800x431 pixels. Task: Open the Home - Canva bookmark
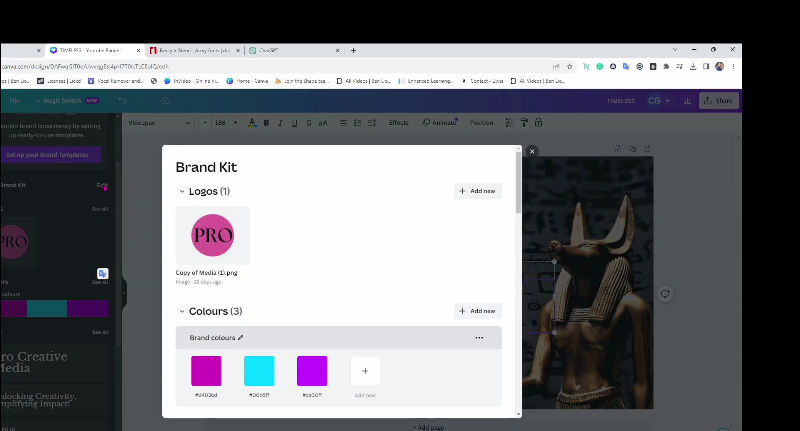tap(247, 81)
